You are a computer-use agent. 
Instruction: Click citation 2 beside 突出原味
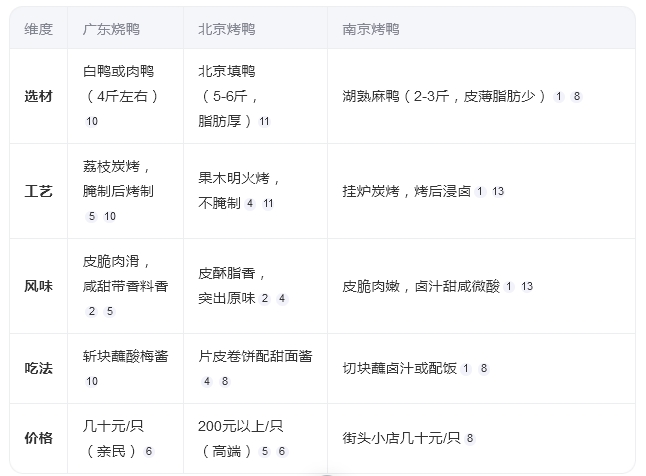click(x=265, y=298)
